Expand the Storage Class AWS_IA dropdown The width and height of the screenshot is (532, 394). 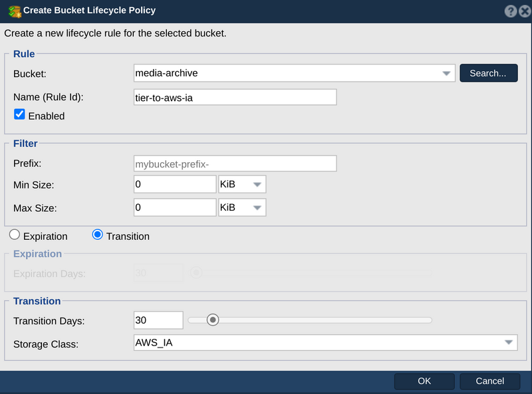325,342
